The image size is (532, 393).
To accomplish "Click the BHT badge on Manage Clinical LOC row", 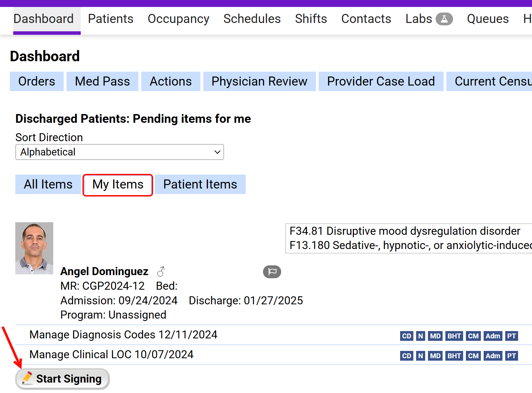I will pos(454,356).
